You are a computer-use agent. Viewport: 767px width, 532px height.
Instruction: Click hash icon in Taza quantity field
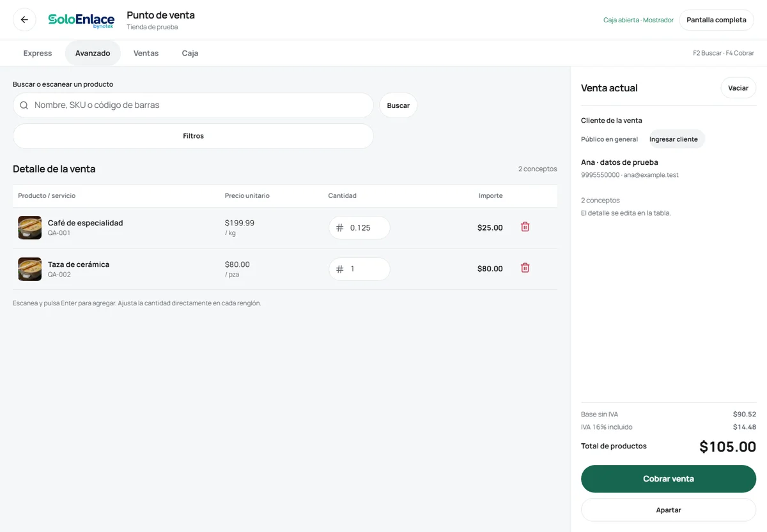[x=339, y=270]
